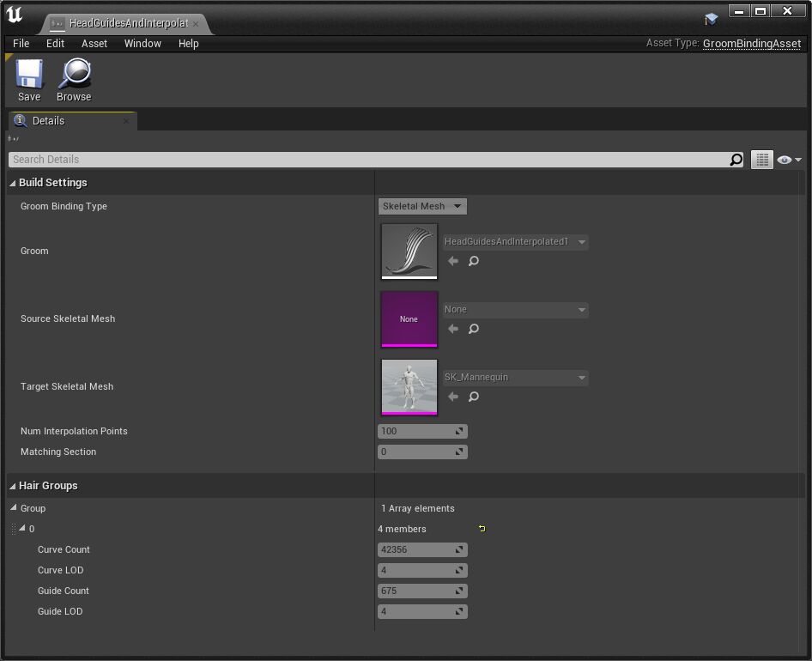Screen dimensions: 812x661
Task: Open the Source Skeletal Mesh asset dropdown
Action: [x=515, y=310]
